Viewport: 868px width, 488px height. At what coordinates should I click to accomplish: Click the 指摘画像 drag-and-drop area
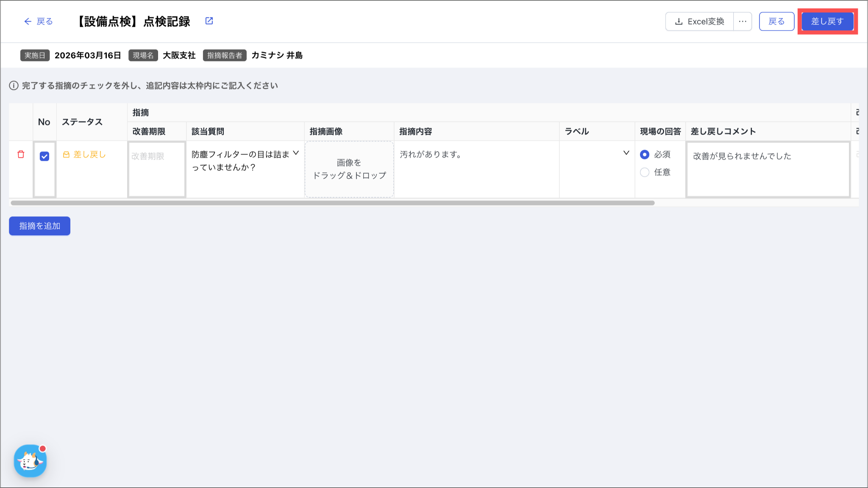349,169
